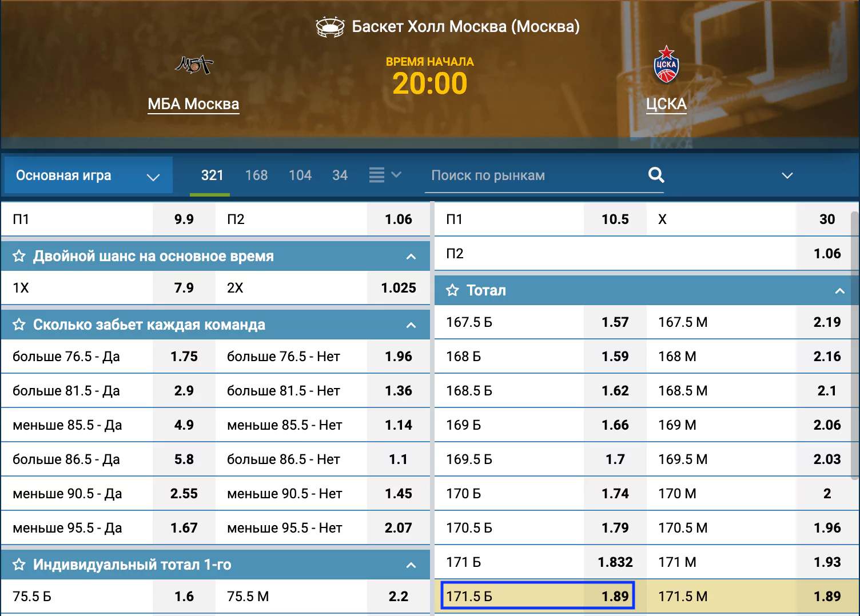The height and width of the screenshot is (616, 860).
Task: Collapse the Тотал section
Action: pos(839,291)
